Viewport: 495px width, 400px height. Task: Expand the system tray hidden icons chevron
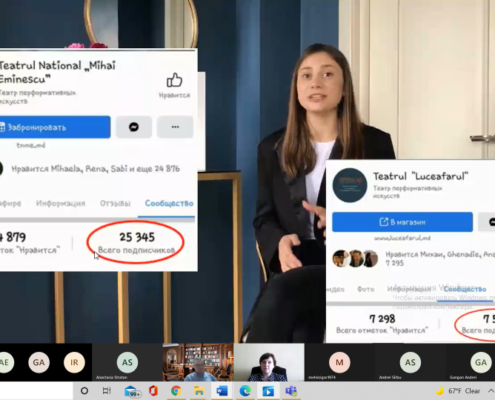491,391
